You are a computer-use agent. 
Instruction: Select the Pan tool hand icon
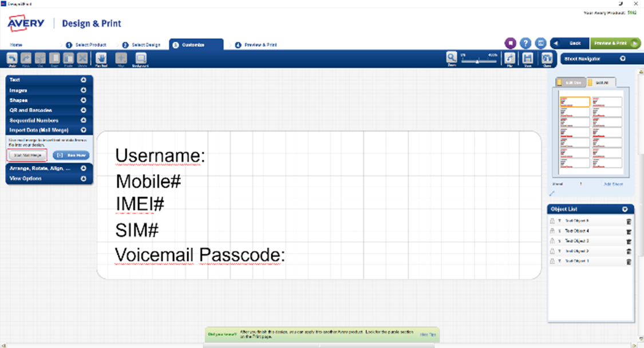coord(101,58)
